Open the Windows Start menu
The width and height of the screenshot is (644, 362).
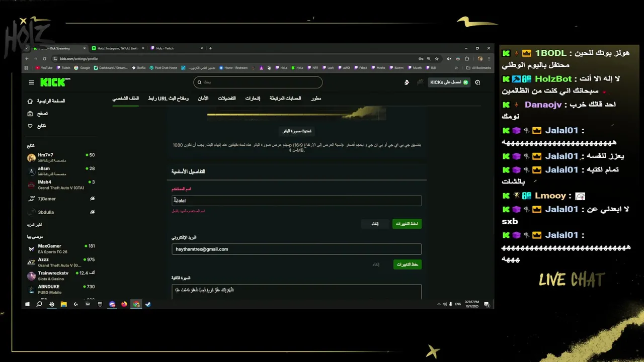27,304
